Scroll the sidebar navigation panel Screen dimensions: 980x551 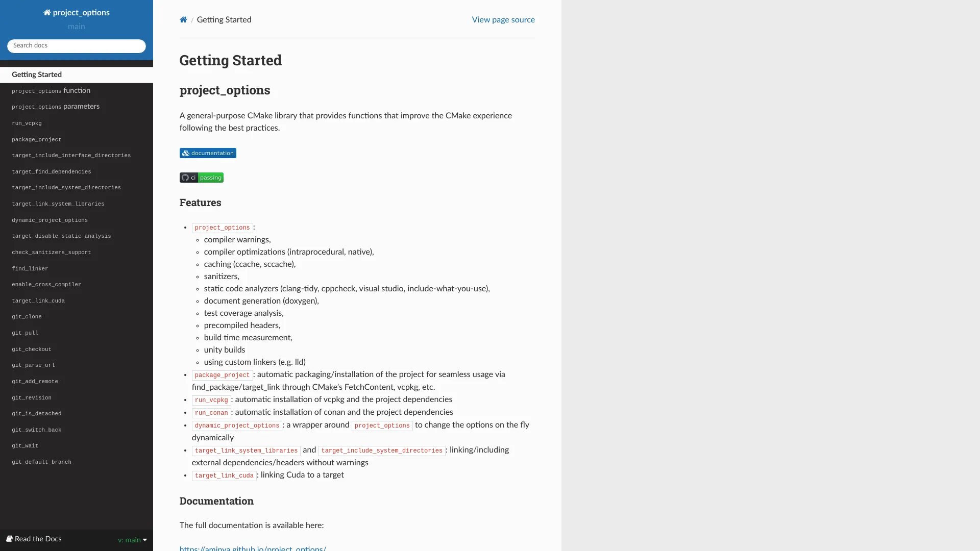(x=76, y=269)
